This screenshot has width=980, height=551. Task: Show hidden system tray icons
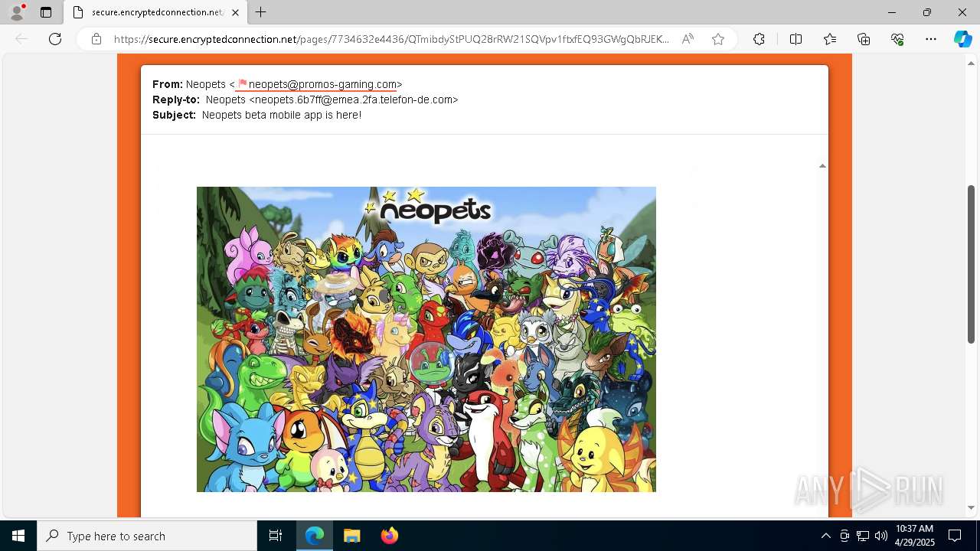tap(825, 536)
